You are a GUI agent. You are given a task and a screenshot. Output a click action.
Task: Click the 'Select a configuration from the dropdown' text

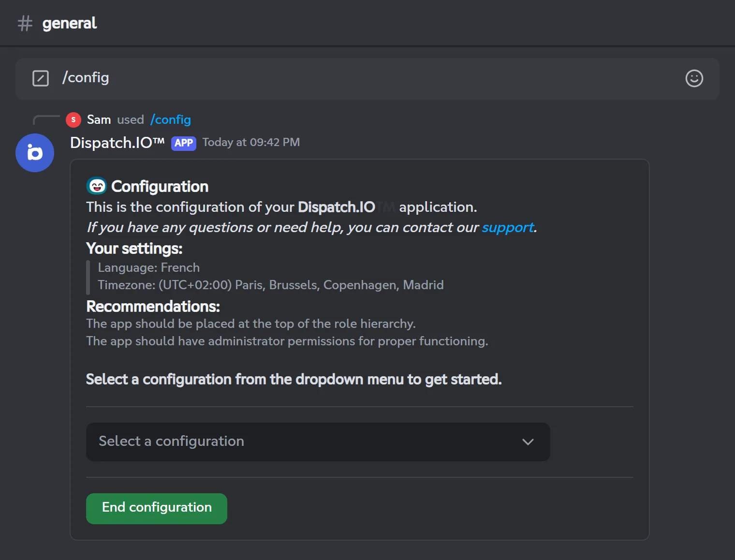coord(294,379)
